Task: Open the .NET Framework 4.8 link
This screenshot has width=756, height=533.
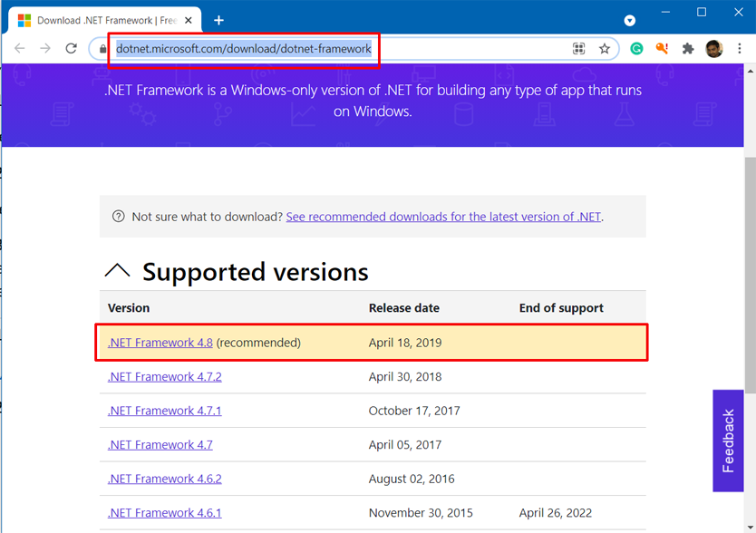Action: click(x=160, y=343)
